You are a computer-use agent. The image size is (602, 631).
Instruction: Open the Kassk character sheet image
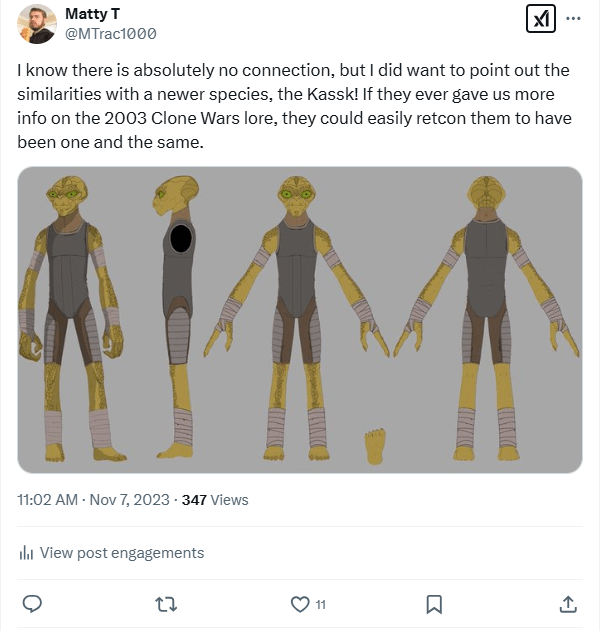click(300, 319)
